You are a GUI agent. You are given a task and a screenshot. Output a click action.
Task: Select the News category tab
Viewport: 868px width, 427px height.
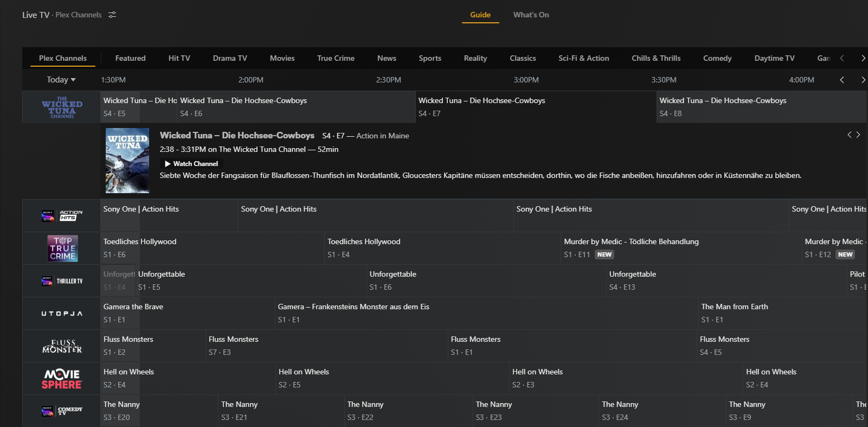coord(387,58)
